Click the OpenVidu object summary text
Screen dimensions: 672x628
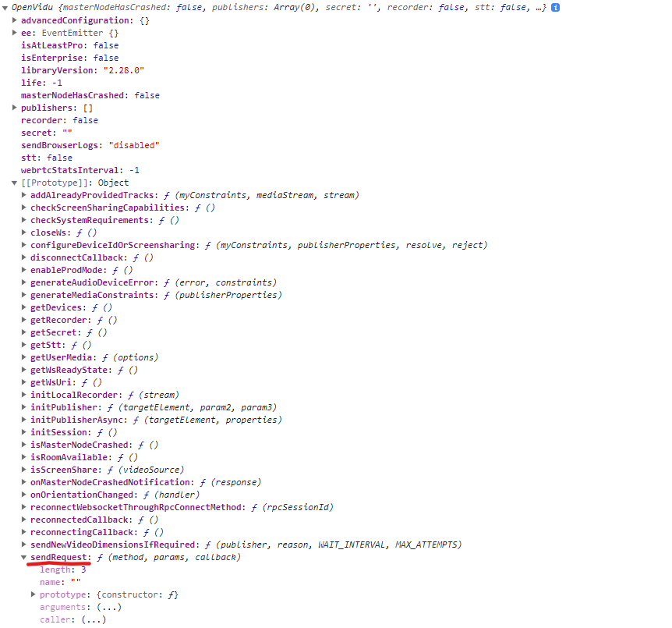click(278, 7)
